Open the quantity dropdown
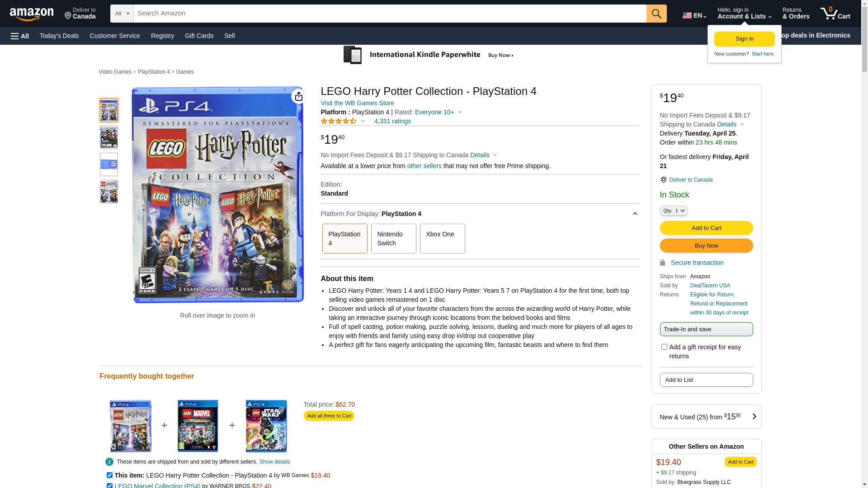Screen dimensions: 868x488 (673, 211)
